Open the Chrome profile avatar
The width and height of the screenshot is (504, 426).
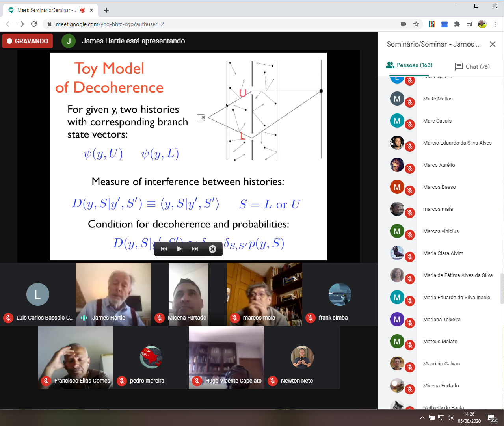482,24
